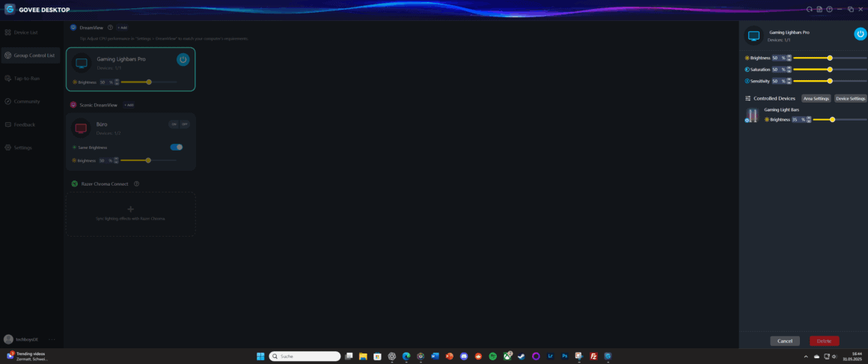Click the plus to sync lighting with Razer Chroma

131,209
